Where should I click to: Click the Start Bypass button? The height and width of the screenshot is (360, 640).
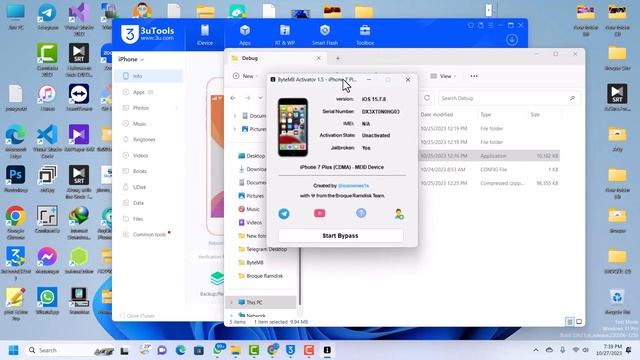coord(340,236)
